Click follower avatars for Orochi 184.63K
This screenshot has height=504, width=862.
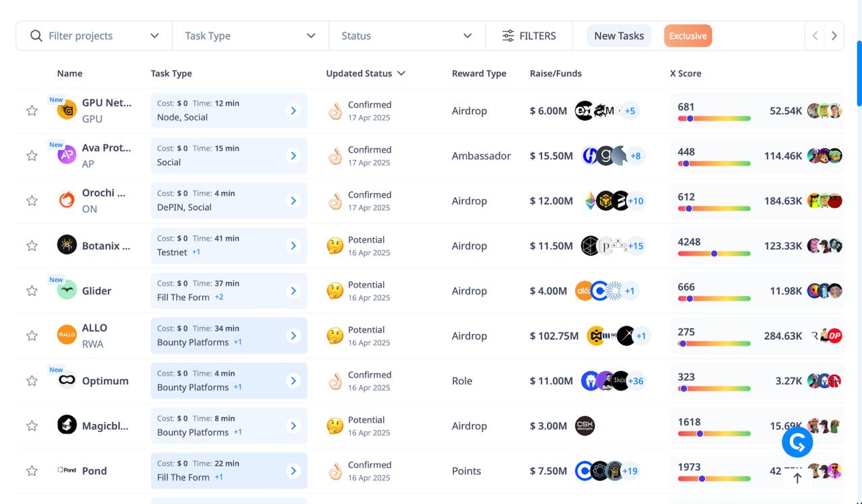point(825,201)
